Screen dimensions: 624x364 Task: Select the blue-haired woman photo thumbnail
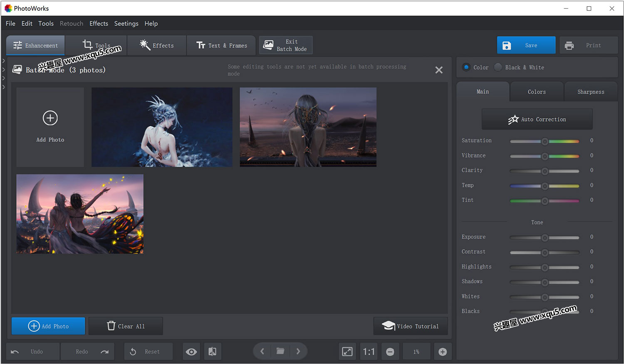click(162, 127)
